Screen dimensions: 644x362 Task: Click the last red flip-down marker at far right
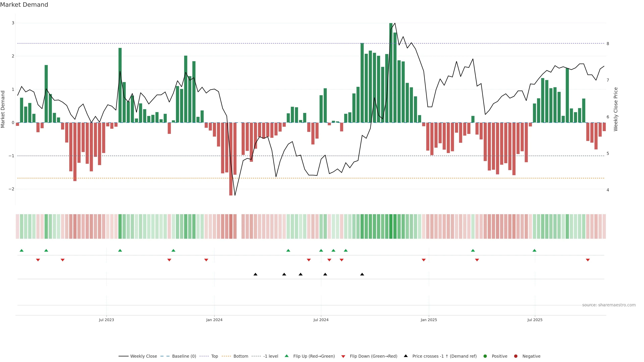coord(588,260)
